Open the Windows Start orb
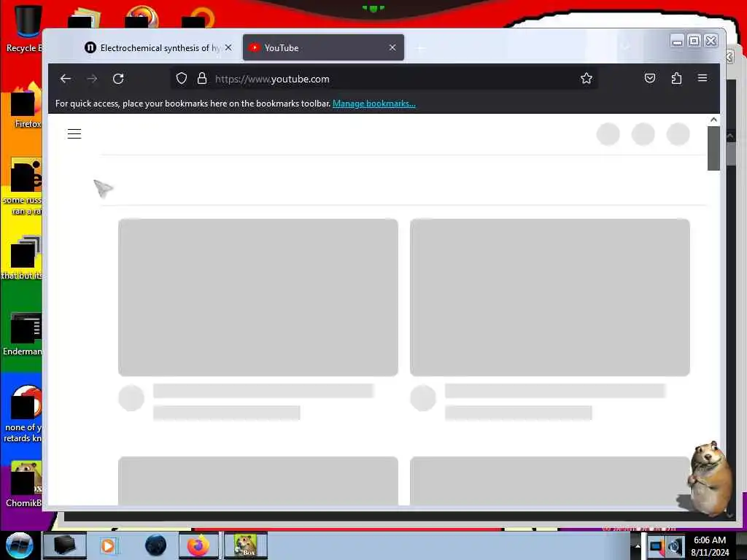The width and height of the screenshot is (747, 560). 20,545
